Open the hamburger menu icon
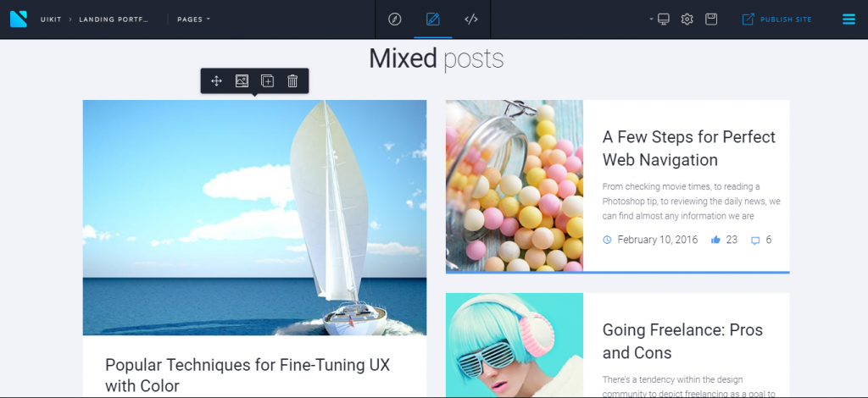Screen dimensions: 868x398 tap(849, 19)
